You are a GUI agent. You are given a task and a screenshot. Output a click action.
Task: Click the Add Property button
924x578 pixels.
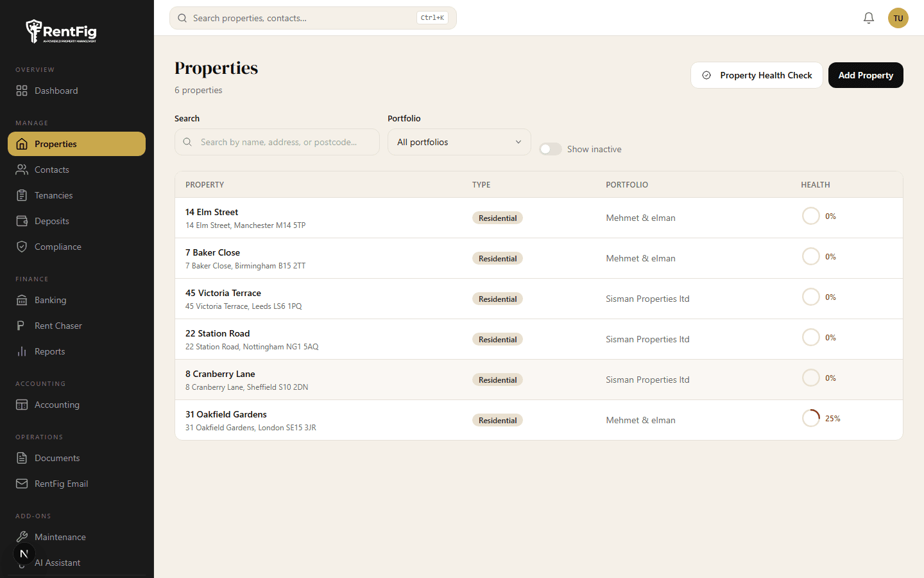tap(866, 75)
